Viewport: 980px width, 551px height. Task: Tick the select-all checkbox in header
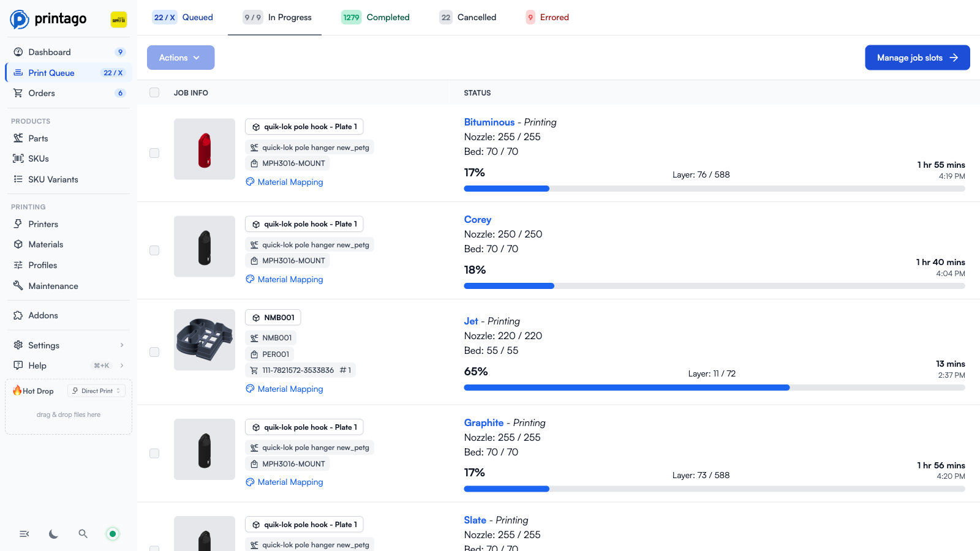tap(154, 92)
